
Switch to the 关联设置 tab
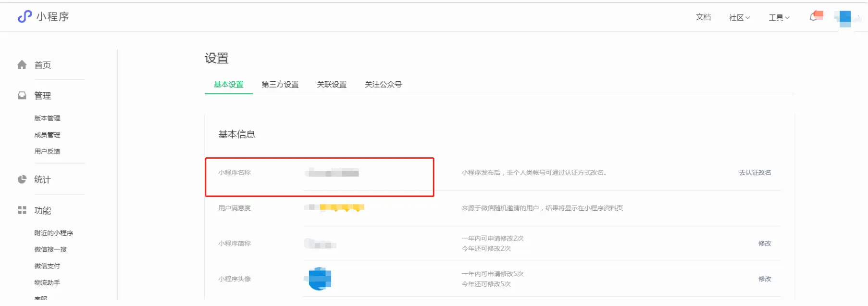[x=331, y=85]
